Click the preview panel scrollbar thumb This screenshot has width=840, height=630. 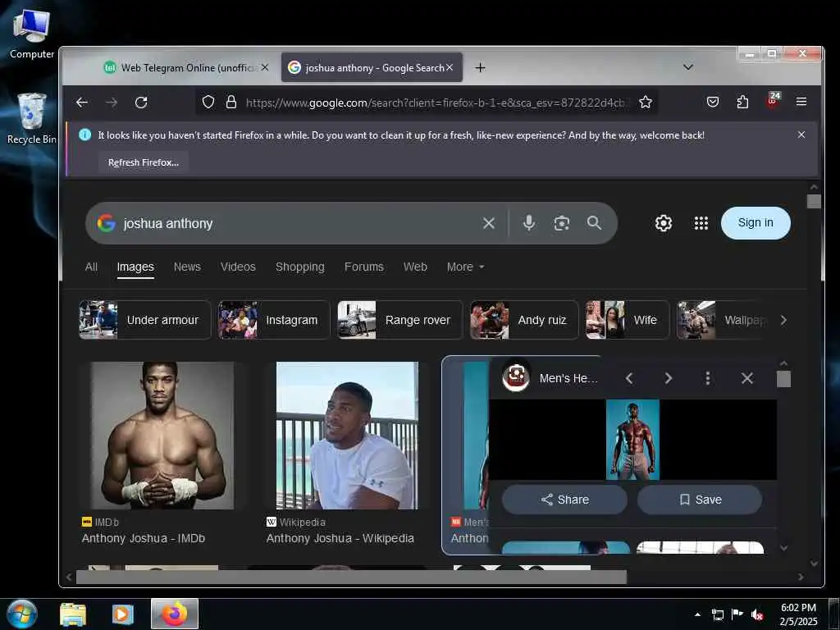(x=783, y=379)
